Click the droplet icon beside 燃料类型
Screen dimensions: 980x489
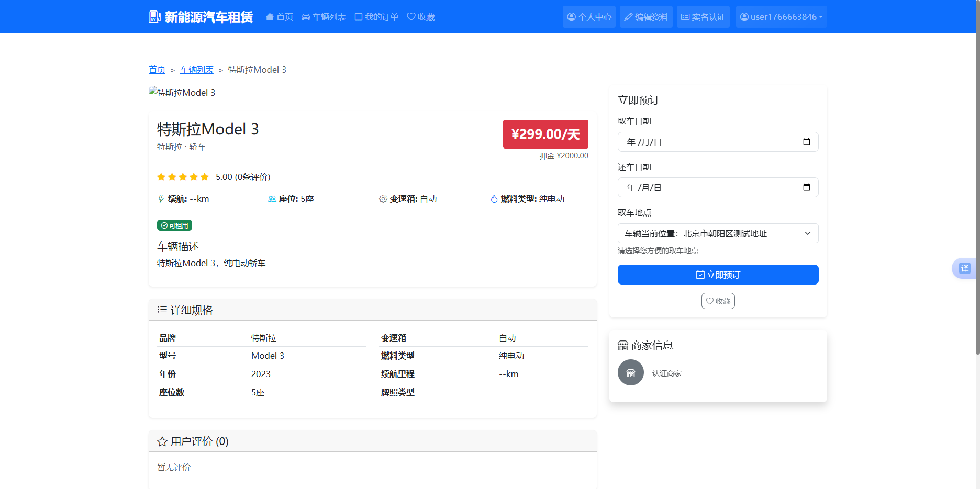point(494,199)
